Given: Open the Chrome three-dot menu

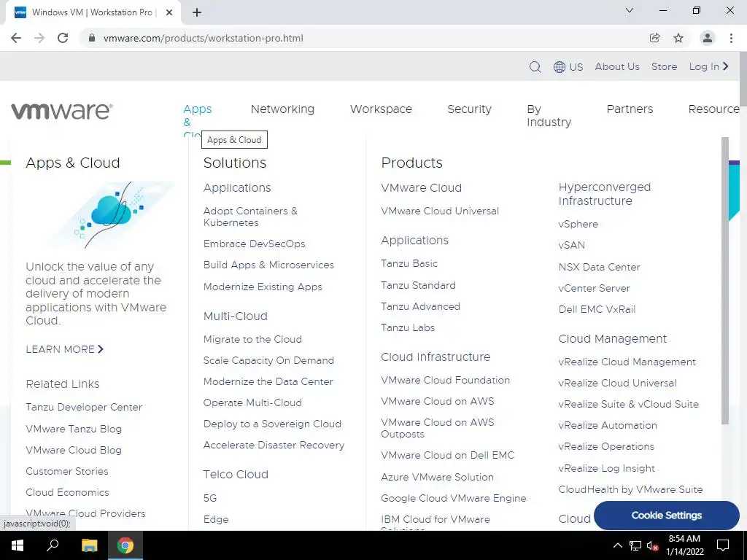Looking at the screenshot, I should [x=731, y=38].
